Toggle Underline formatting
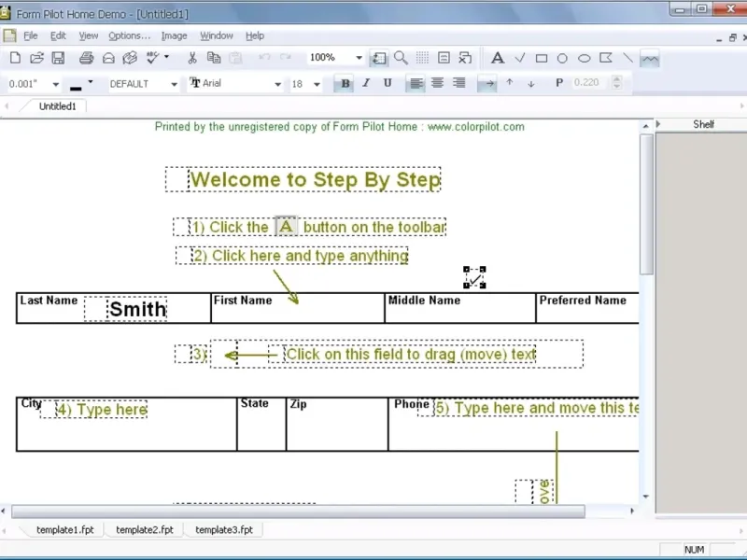Image resolution: width=747 pixels, height=560 pixels. pyautogui.click(x=388, y=83)
